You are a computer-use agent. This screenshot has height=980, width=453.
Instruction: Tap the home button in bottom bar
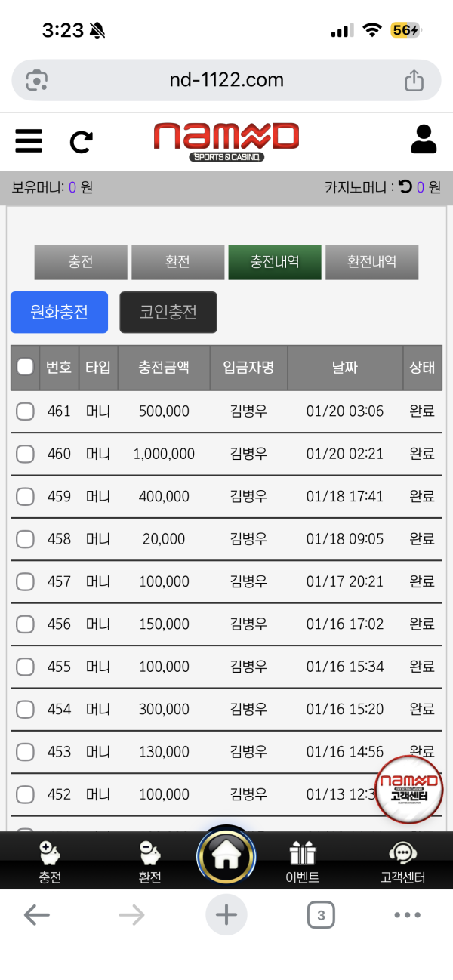click(226, 856)
